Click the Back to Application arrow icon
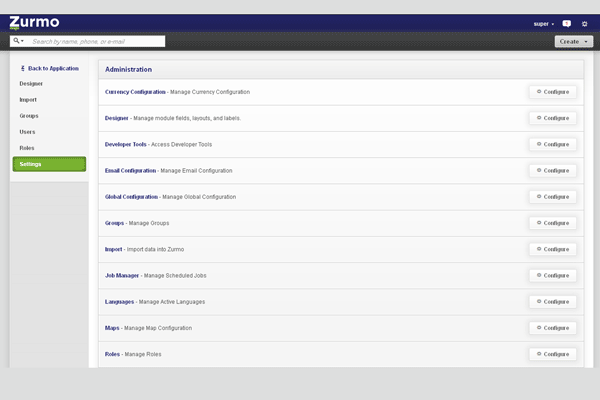The image size is (600, 400). click(x=23, y=68)
